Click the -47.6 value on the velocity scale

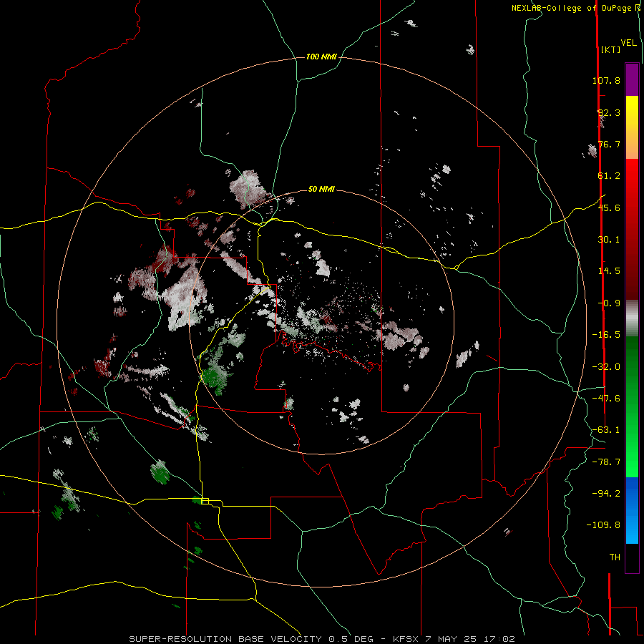pyautogui.click(x=606, y=399)
